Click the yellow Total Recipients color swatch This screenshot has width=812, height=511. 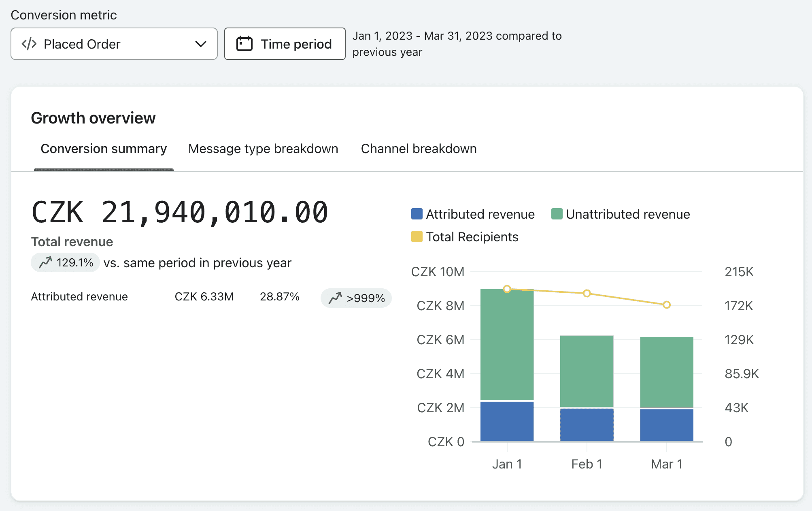(417, 236)
